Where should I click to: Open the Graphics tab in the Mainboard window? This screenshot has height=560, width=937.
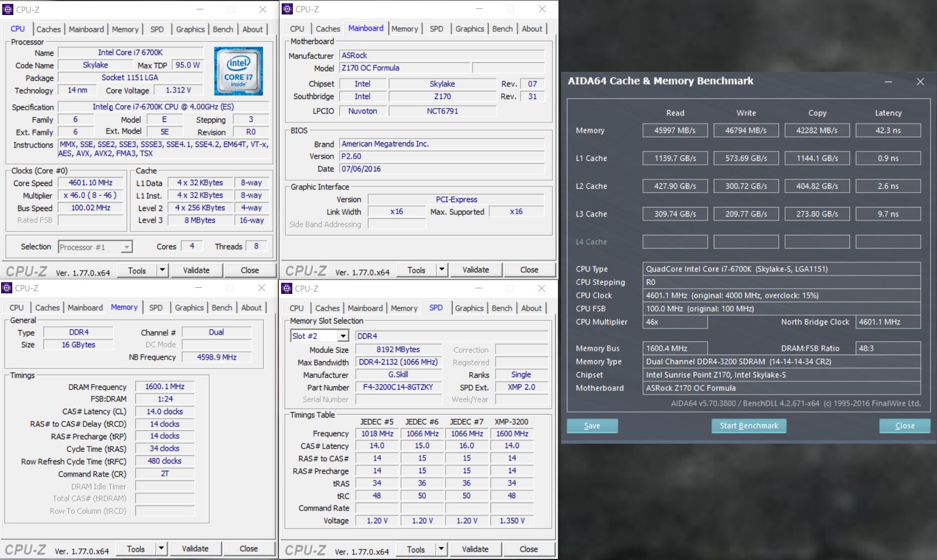pos(470,28)
